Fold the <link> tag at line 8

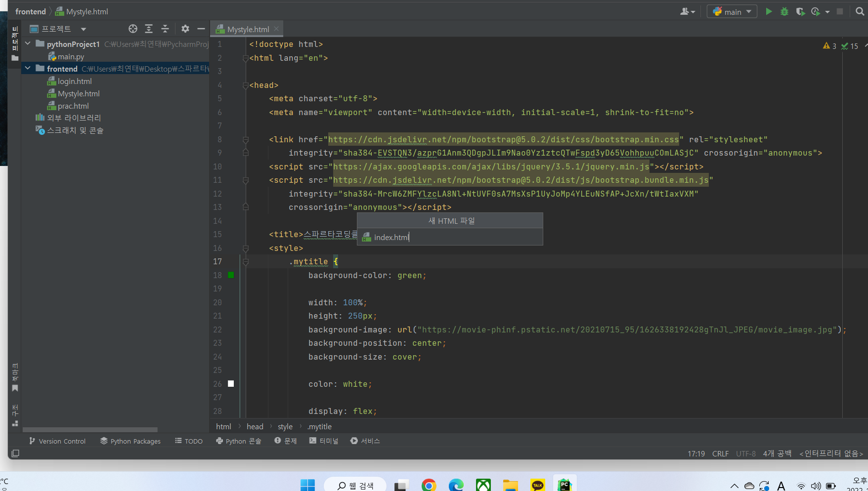[x=246, y=140]
